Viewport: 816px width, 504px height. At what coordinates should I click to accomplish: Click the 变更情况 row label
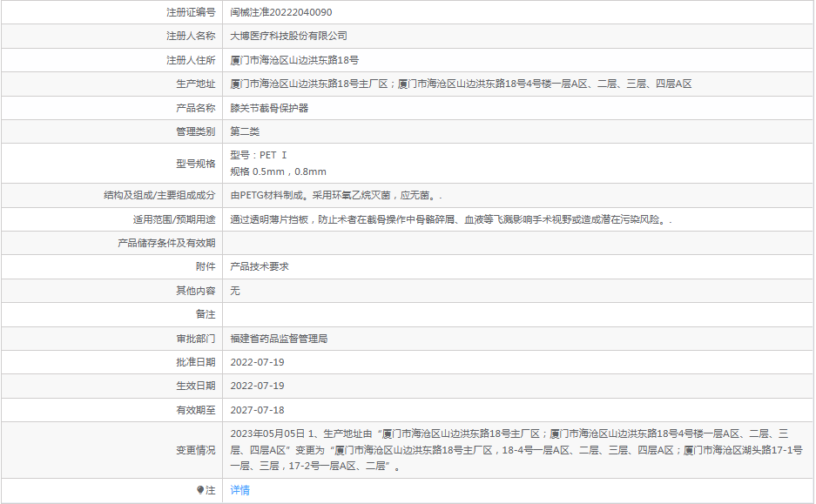tap(195, 450)
